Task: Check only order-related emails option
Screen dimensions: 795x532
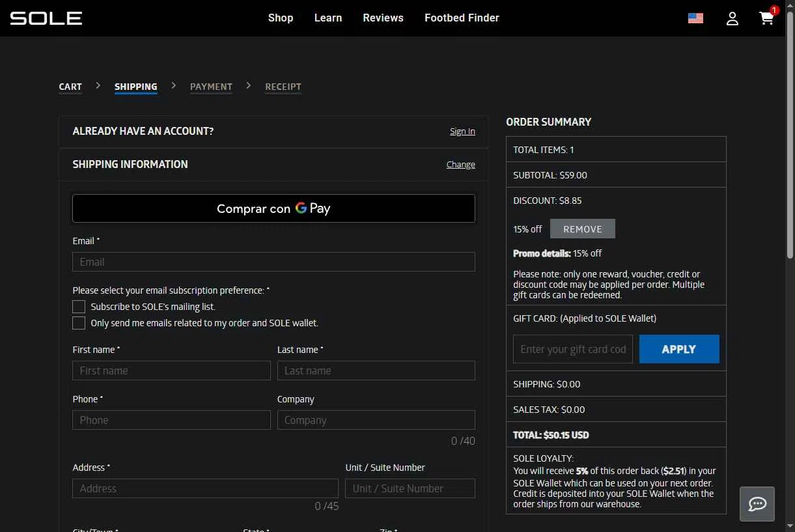Action: point(79,323)
